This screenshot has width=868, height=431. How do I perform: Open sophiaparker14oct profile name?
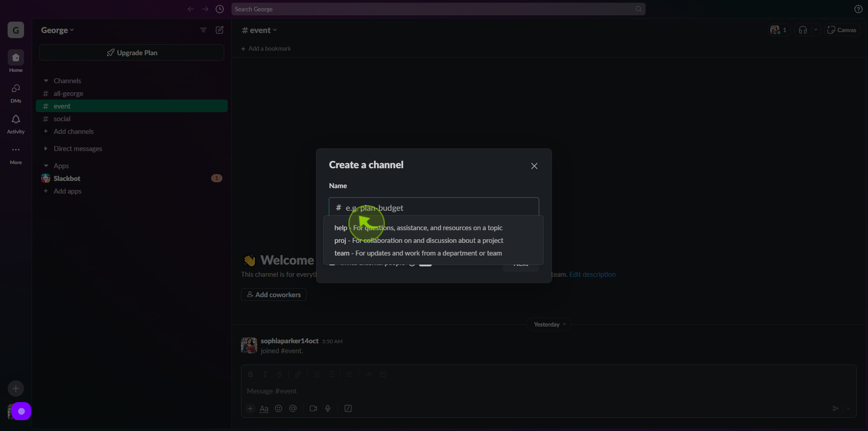(289, 341)
